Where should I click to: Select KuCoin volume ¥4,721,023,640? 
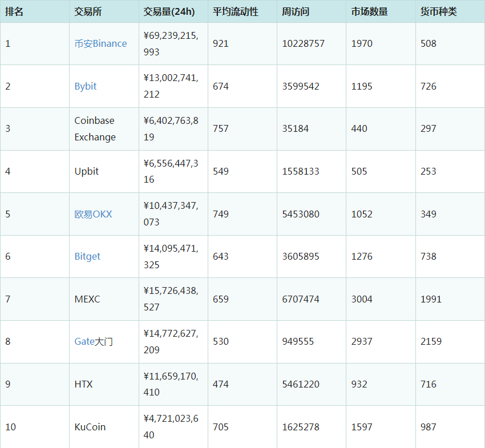coord(171,427)
